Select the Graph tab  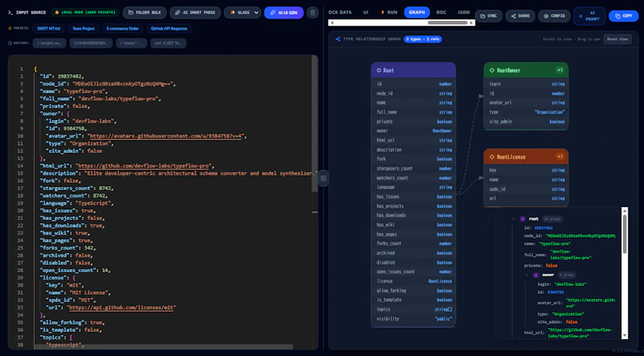[416, 12]
